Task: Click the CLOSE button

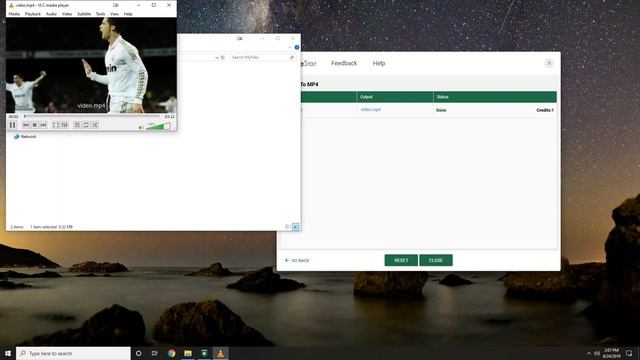Action: click(x=436, y=260)
